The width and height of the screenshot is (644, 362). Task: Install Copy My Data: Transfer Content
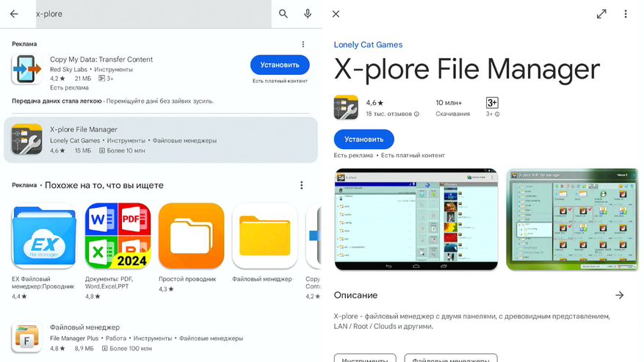coord(280,65)
